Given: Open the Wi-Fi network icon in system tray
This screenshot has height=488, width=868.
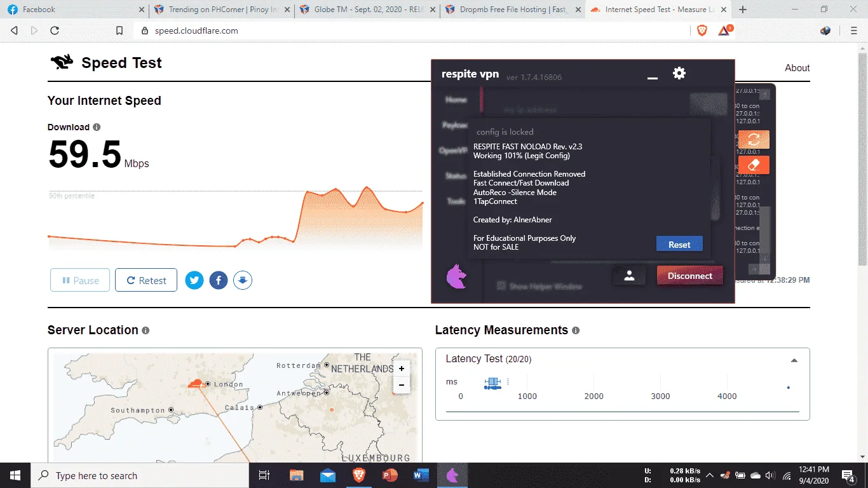Looking at the screenshot, I should [787, 475].
